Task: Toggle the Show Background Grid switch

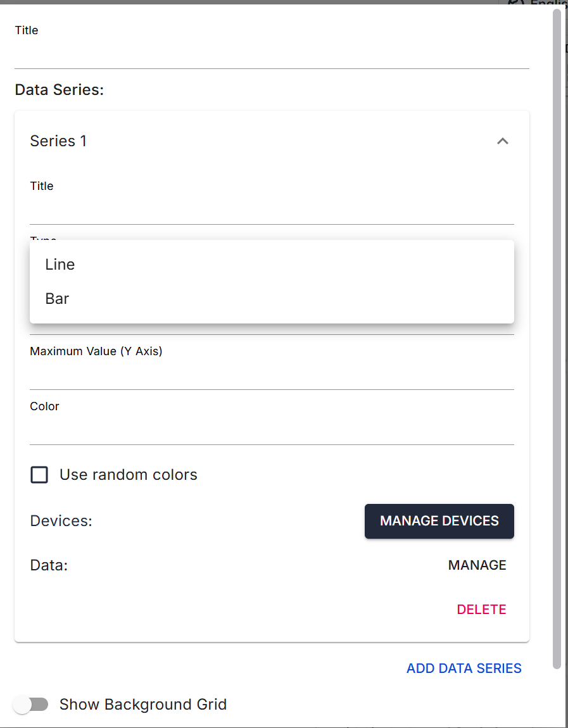Action: click(x=31, y=705)
